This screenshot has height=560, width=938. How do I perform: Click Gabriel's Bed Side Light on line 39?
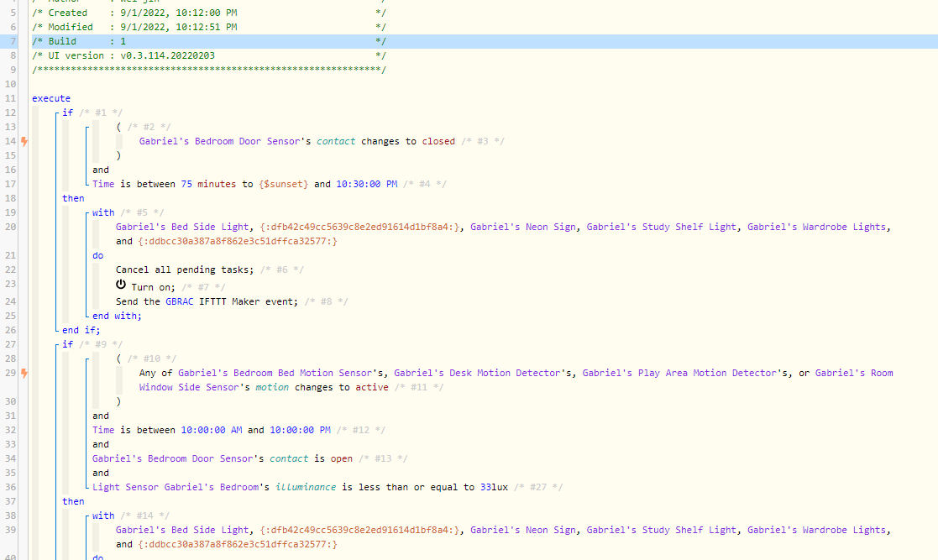tap(182, 530)
